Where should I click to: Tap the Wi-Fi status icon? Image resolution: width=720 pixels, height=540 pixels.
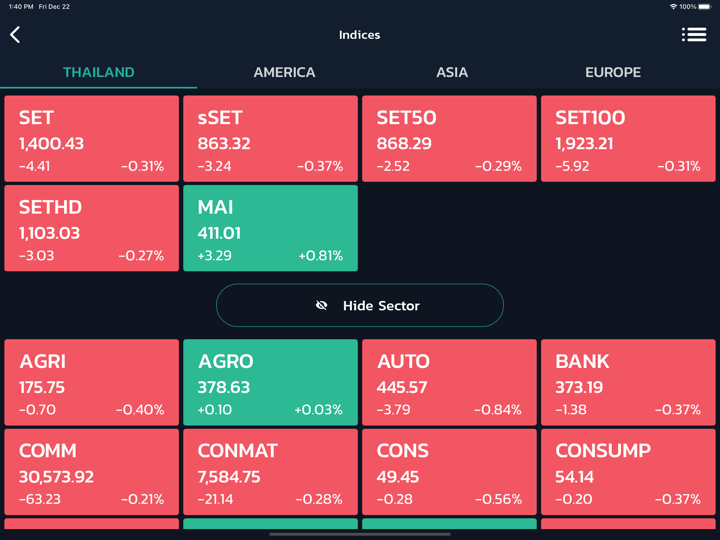click(x=673, y=7)
